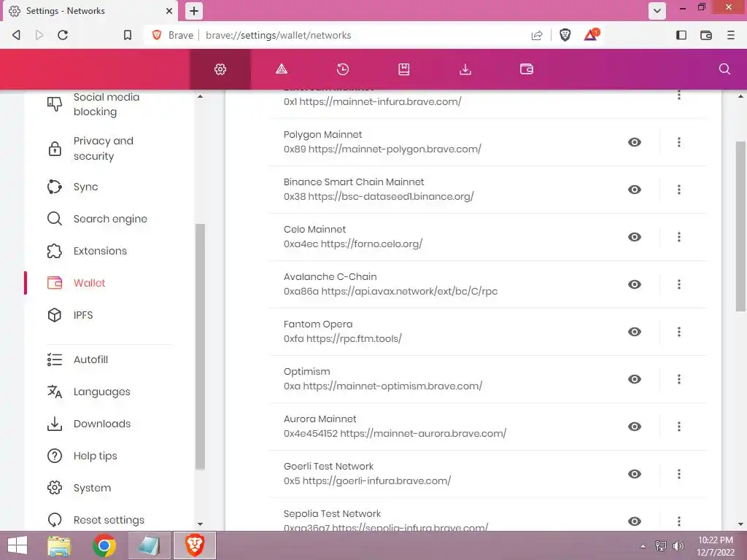Screen dimensions: 747x560
Task: Toggle visibility of Polygon Mainnet
Action: (635, 142)
